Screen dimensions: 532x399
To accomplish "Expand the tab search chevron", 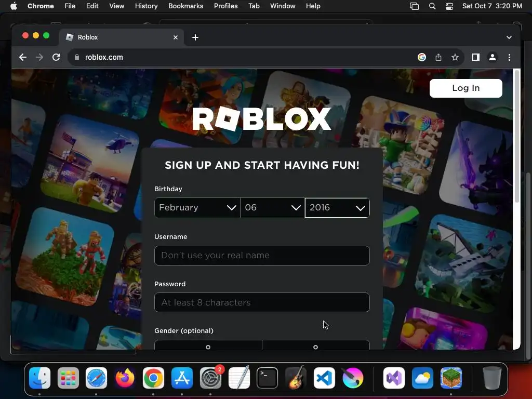I will [509, 37].
